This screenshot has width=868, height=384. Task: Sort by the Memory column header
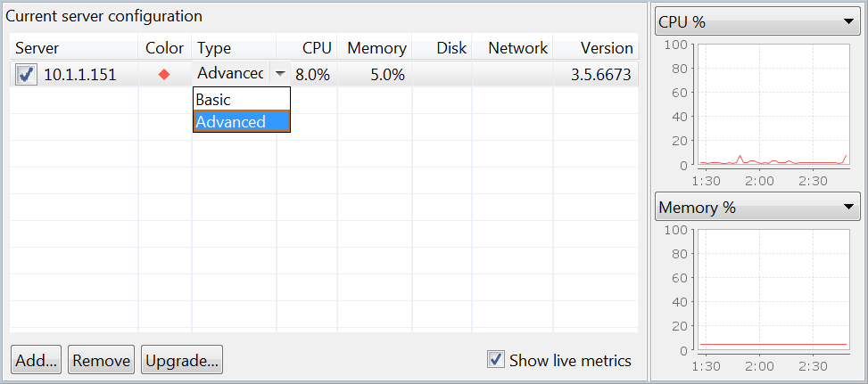pos(375,48)
